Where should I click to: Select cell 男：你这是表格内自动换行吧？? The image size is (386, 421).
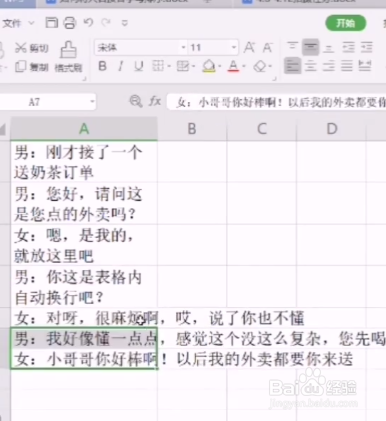(x=84, y=286)
